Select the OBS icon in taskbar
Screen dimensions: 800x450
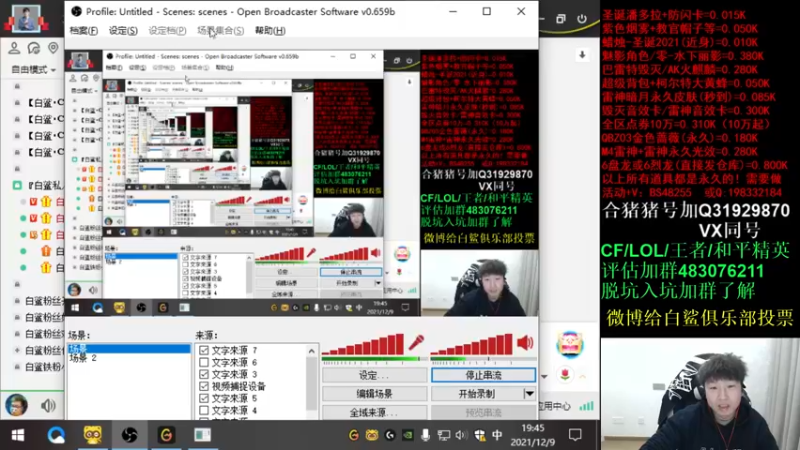tap(130, 435)
